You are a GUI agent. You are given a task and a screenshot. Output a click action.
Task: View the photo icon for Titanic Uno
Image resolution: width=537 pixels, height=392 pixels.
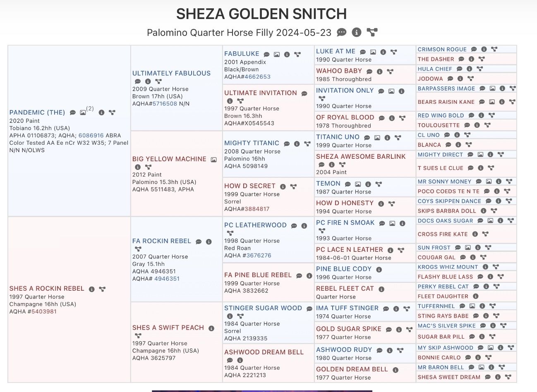pos(377,137)
